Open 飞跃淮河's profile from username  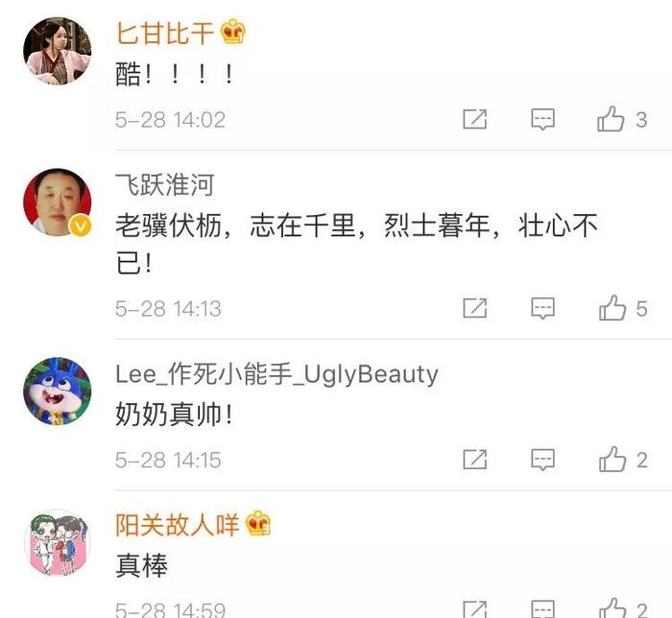coord(165,185)
